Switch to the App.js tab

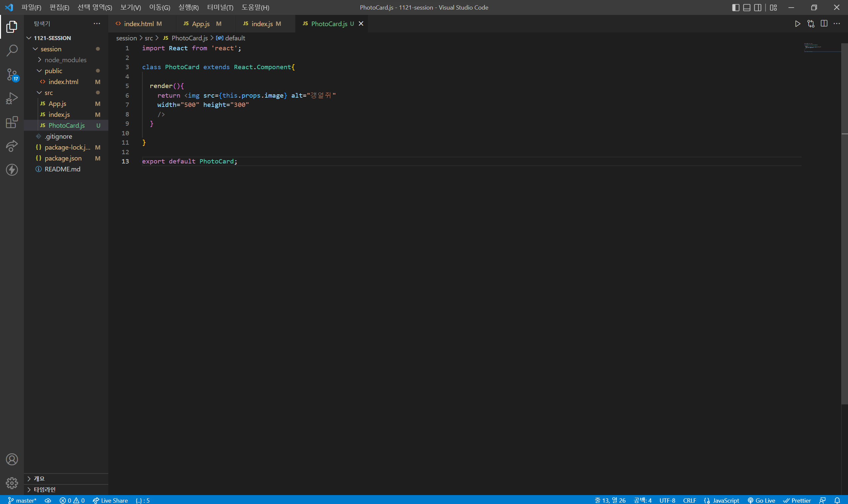click(x=200, y=24)
